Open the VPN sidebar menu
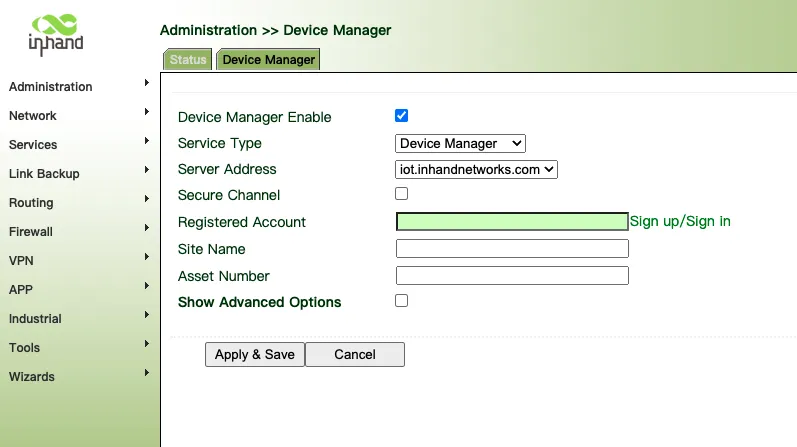 [x=21, y=260]
